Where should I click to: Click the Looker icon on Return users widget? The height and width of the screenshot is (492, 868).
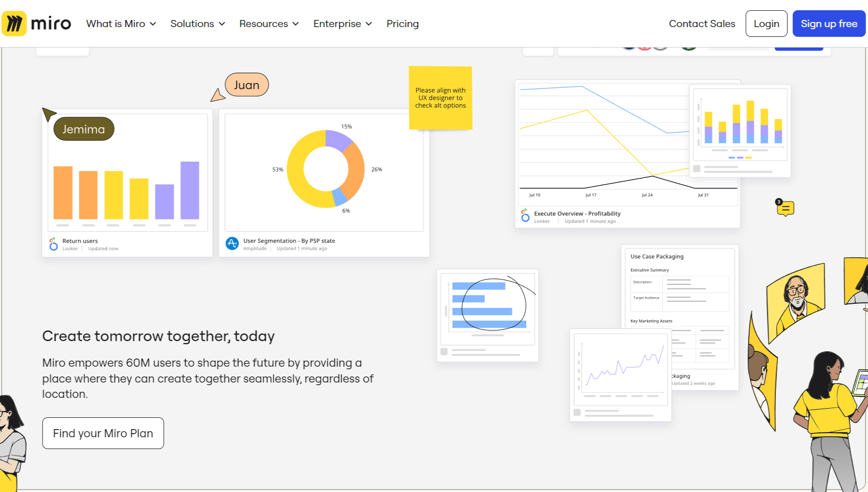point(53,244)
